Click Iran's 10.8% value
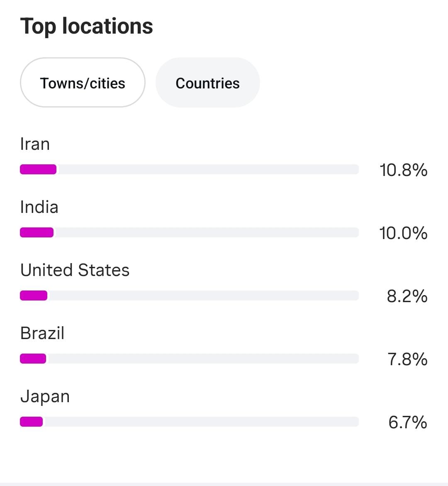 pos(403,170)
